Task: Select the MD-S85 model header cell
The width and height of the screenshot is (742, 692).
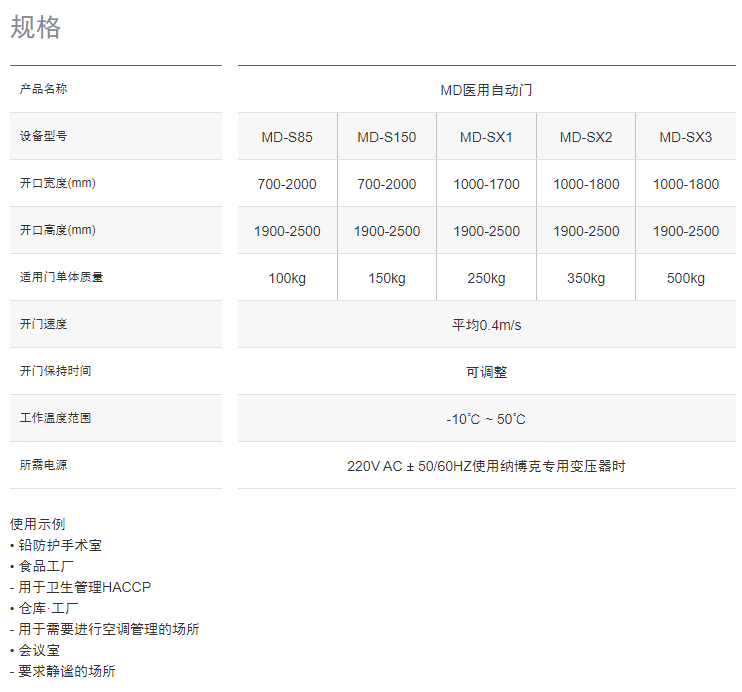Action: (287, 137)
